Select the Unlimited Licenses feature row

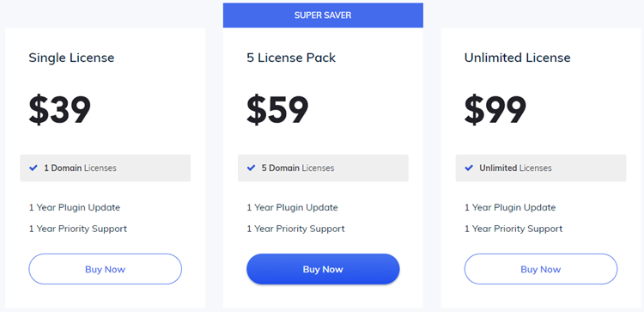(x=540, y=168)
